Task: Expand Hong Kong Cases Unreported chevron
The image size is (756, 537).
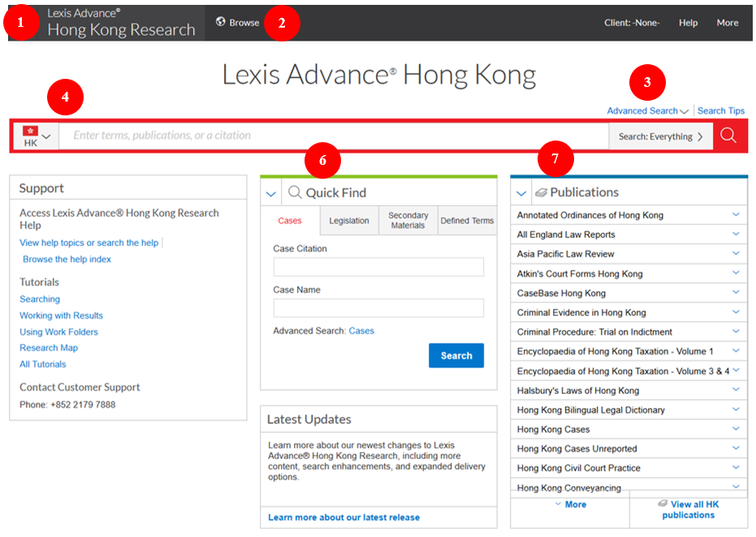Action: tap(736, 448)
